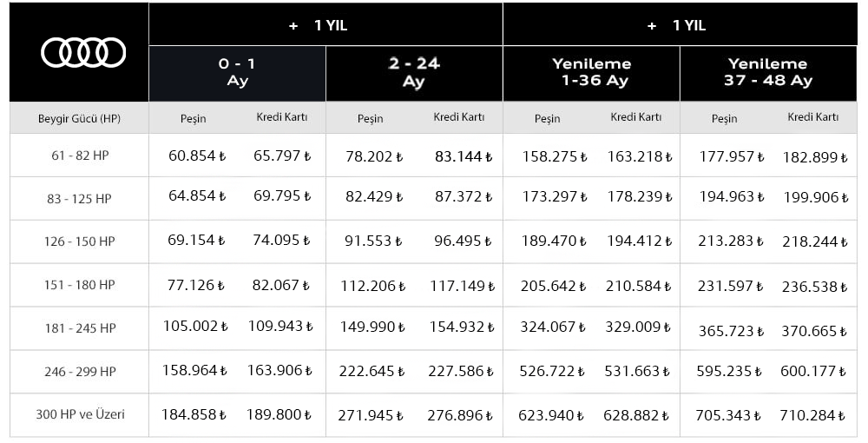868x443 pixels.
Task: Select the 0 - 1 Ay column header
Action: coord(237,73)
